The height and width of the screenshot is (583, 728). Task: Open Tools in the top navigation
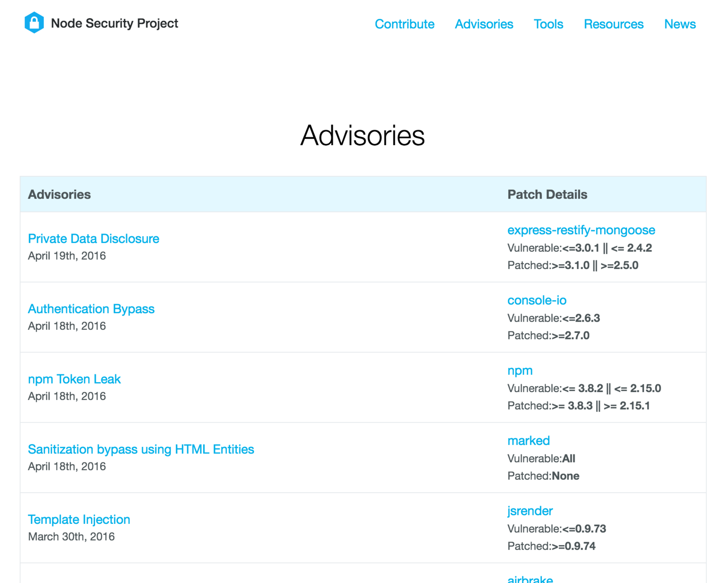(548, 24)
